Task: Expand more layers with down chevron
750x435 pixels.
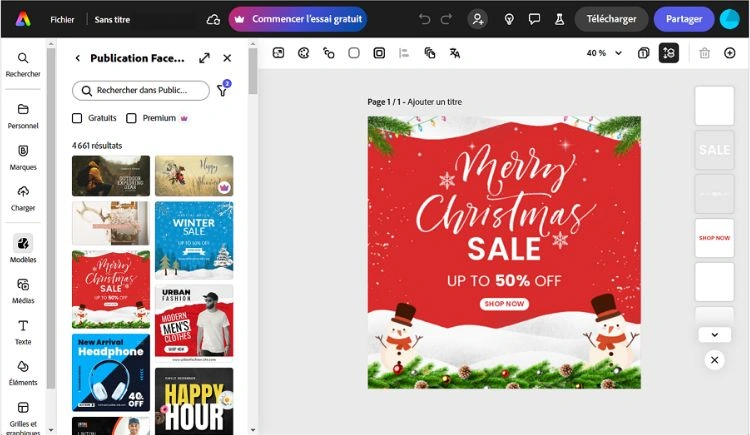Action: (715, 335)
